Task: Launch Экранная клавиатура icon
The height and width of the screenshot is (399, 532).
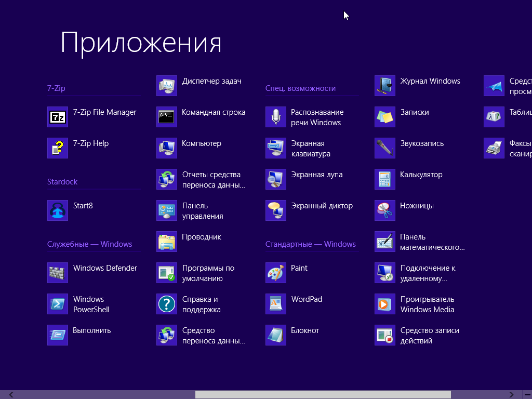Action: 276,148
